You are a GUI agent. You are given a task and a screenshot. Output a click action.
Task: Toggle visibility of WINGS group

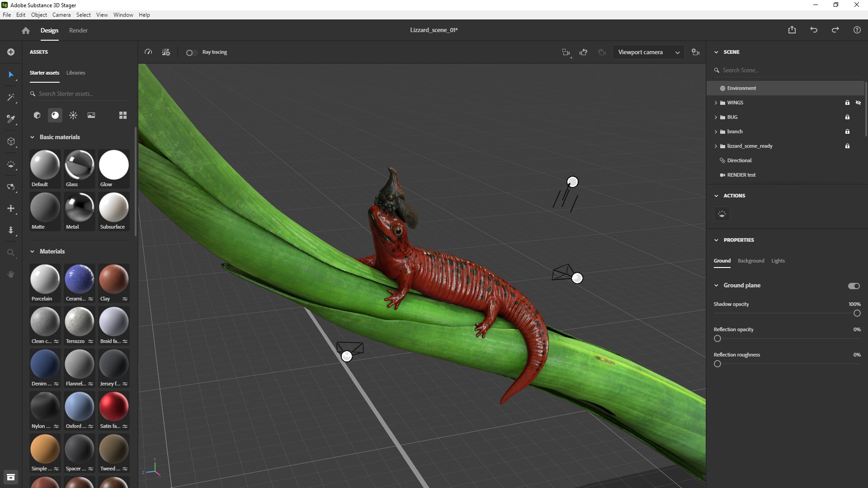pyautogui.click(x=858, y=103)
